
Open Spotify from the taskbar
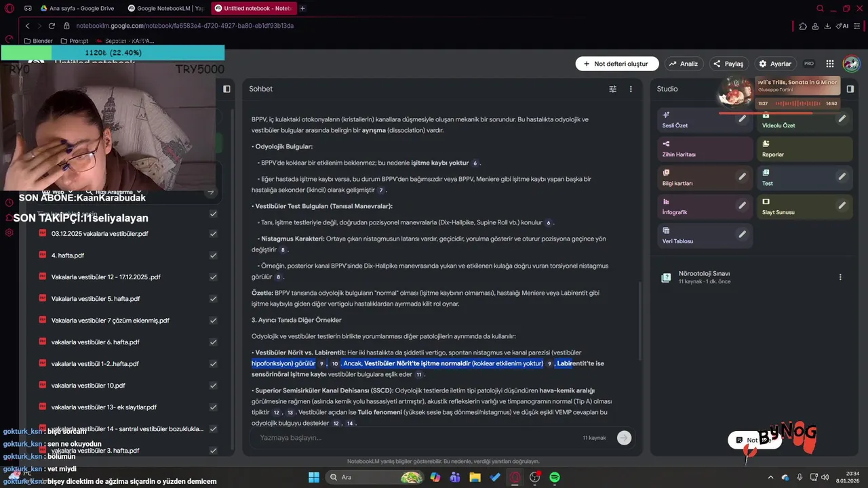pos(555,477)
